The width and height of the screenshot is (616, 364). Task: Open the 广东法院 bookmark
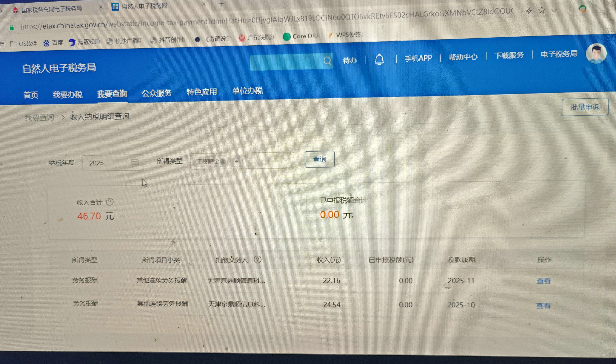pyautogui.click(x=257, y=38)
